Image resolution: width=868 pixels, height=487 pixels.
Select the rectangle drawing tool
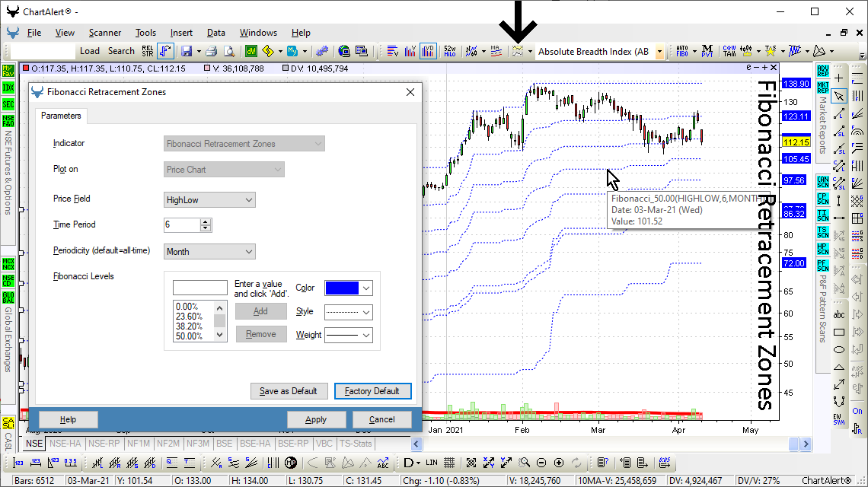pos(839,332)
